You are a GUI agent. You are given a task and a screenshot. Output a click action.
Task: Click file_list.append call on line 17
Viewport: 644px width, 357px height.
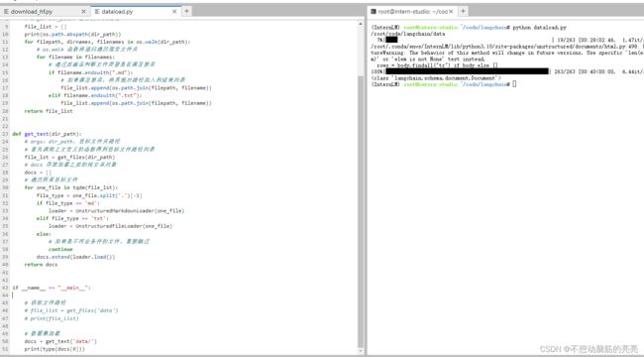pos(137,87)
